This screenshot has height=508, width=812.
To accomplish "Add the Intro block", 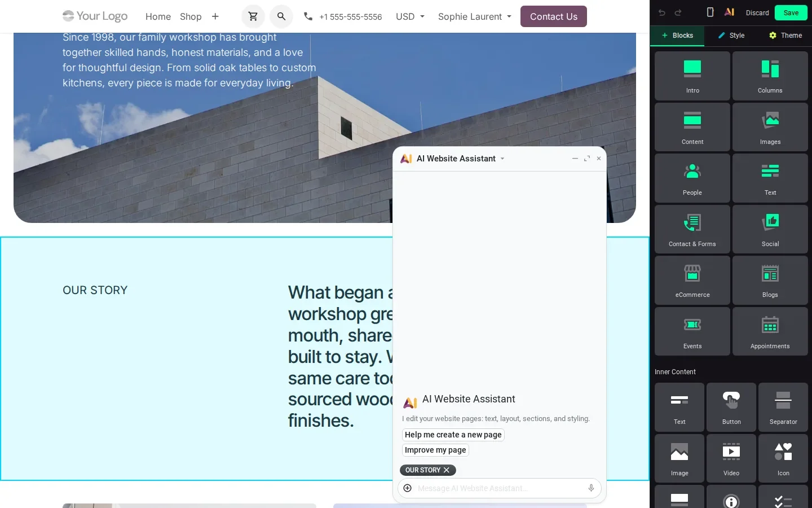I will coord(692,76).
